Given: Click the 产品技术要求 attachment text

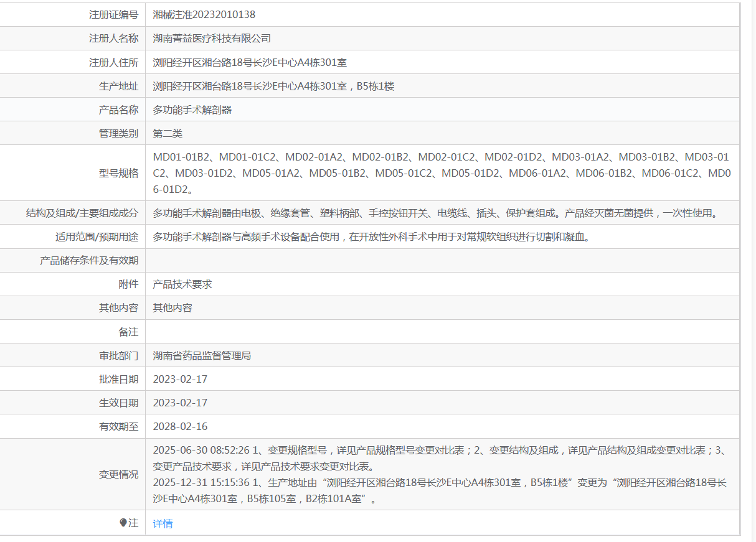Looking at the screenshot, I should (x=182, y=284).
